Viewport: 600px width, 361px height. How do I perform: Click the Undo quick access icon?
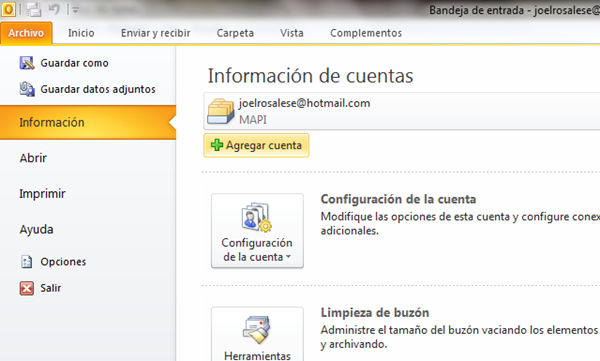click(54, 9)
